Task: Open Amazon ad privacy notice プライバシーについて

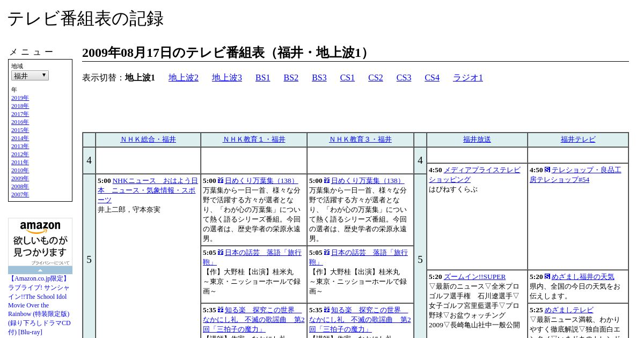Action: click(x=50, y=263)
